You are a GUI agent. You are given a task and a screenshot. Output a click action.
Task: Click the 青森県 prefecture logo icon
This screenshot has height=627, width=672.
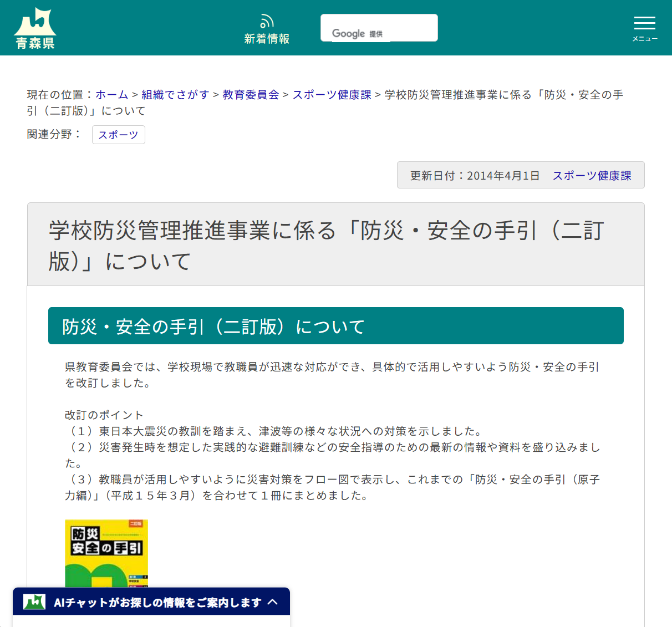pos(35,27)
